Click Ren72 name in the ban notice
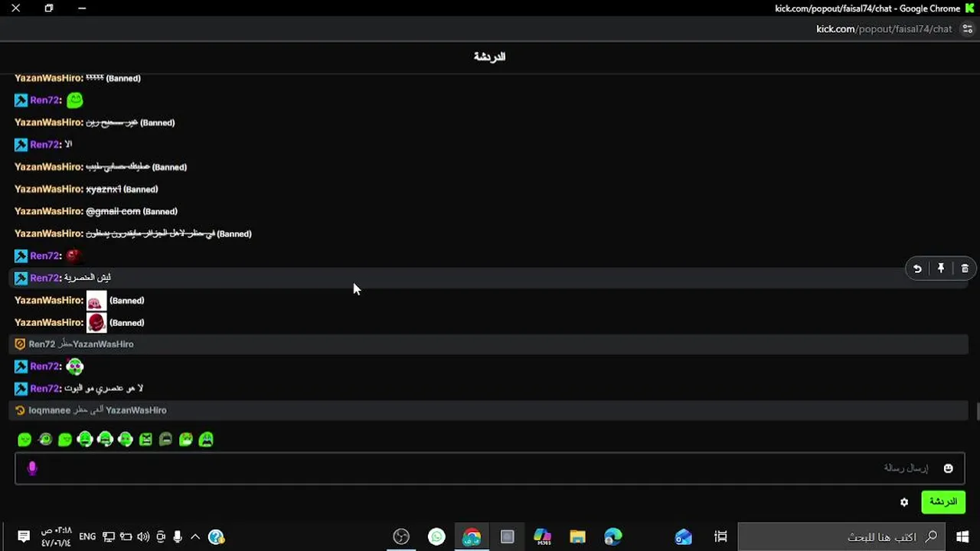This screenshot has height=551, width=980. [41, 344]
